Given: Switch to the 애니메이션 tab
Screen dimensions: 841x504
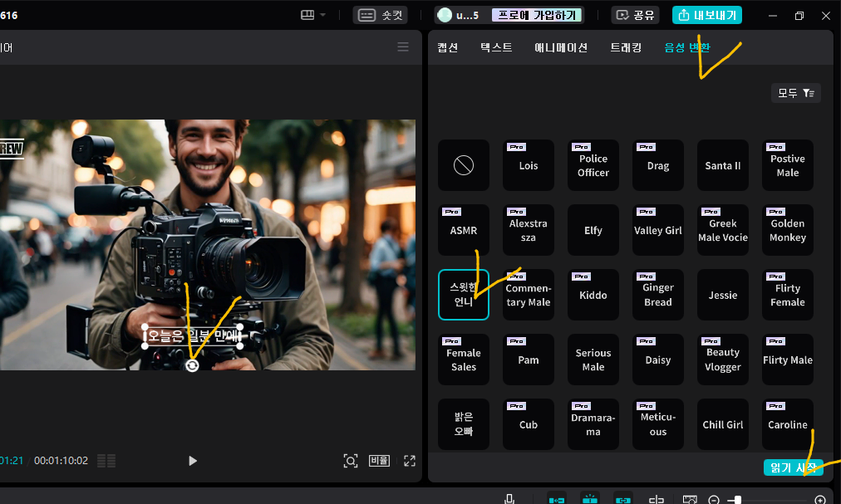Looking at the screenshot, I should coord(561,47).
